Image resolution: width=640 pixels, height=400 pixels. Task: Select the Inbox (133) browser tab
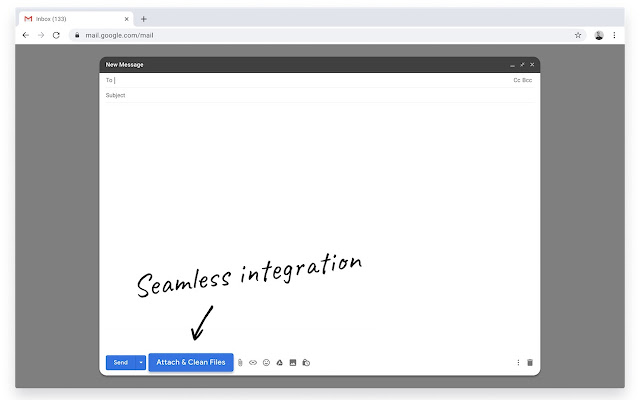coord(76,19)
